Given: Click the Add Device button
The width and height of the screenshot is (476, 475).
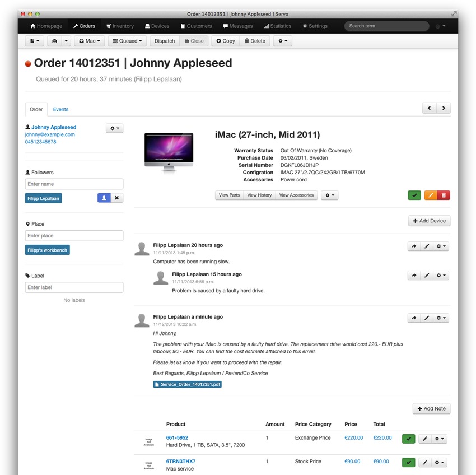Looking at the screenshot, I should click(x=430, y=221).
